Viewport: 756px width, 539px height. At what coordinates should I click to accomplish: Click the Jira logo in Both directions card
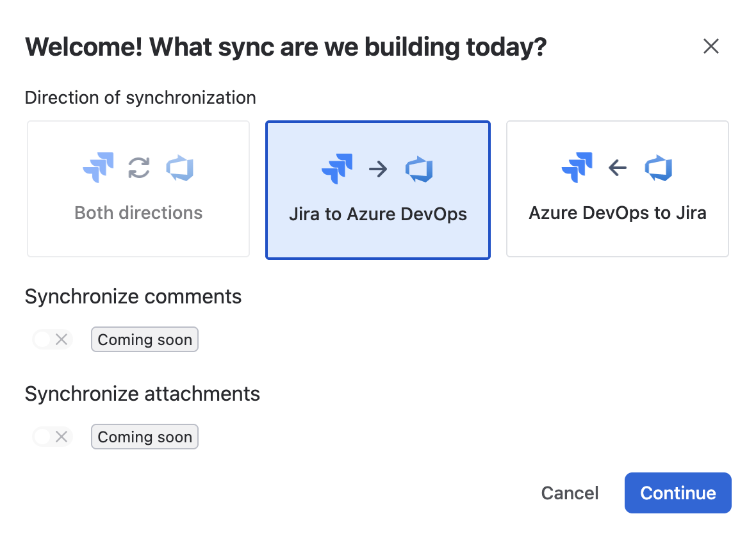[x=99, y=168]
